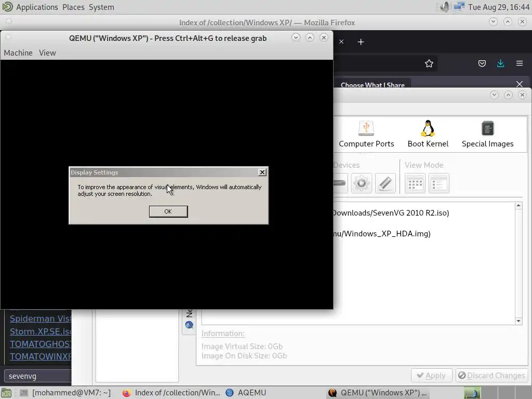Open the Firefox hamburger menu
This screenshot has width=532, height=399.
[x=520, y=63]
